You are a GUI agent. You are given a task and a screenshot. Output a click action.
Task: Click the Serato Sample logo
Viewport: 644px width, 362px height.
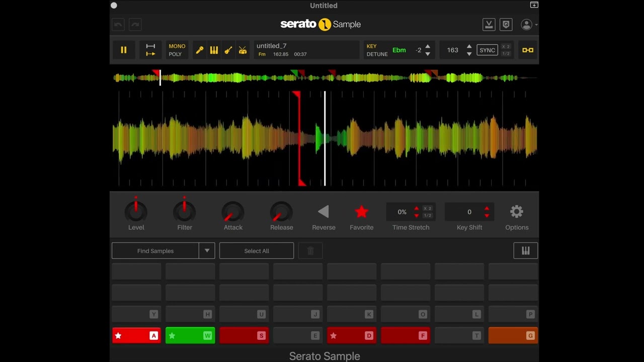click(320, 24)
